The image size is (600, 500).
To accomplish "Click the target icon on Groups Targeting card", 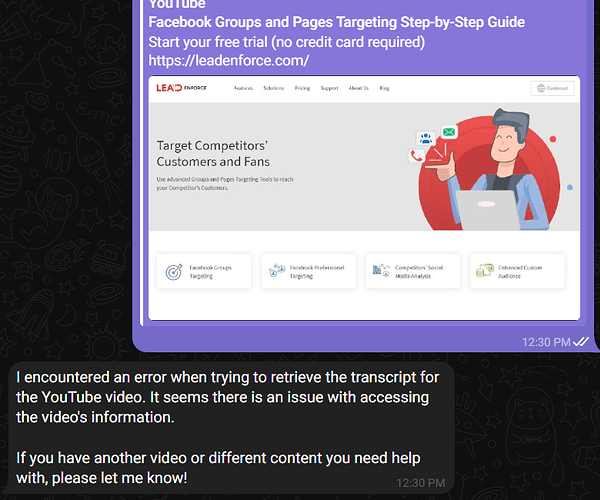I will pyautogui.click(x=174, y=272).
